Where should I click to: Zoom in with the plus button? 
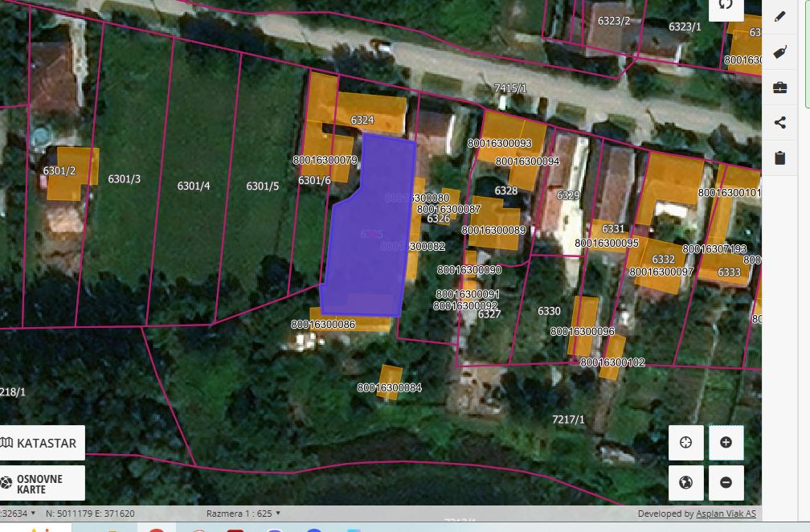pos(726,443)
